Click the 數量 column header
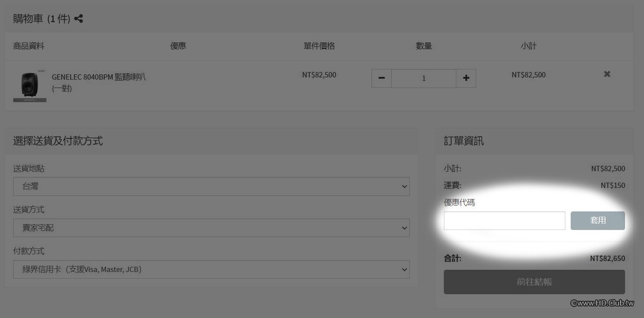 click(x=424, y=46)
